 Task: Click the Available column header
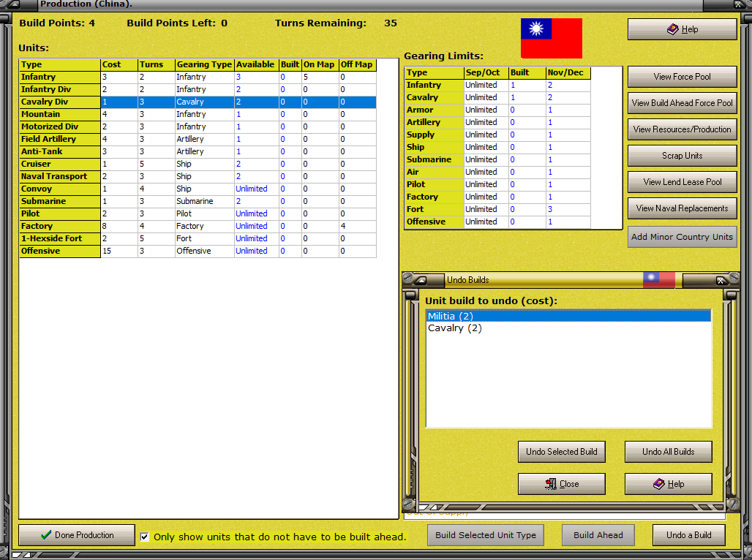pyautogui.click(x=256, y=65)
